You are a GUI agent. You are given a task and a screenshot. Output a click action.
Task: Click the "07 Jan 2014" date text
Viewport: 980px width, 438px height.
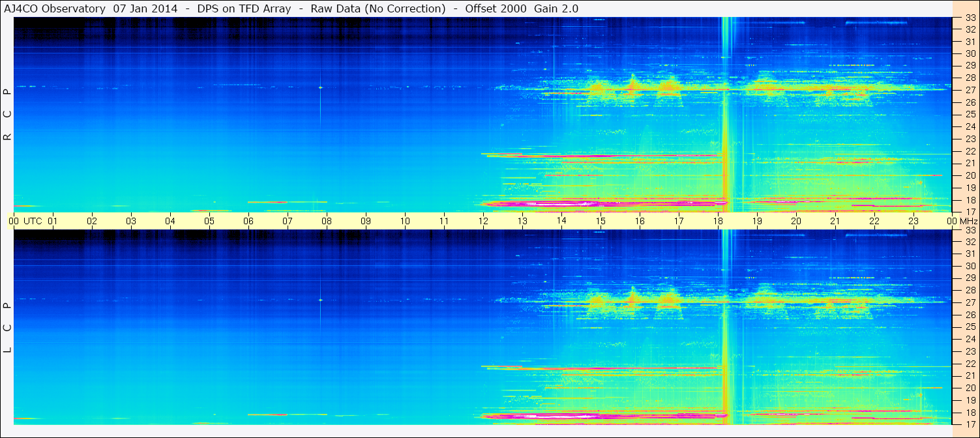pos(145,8)
